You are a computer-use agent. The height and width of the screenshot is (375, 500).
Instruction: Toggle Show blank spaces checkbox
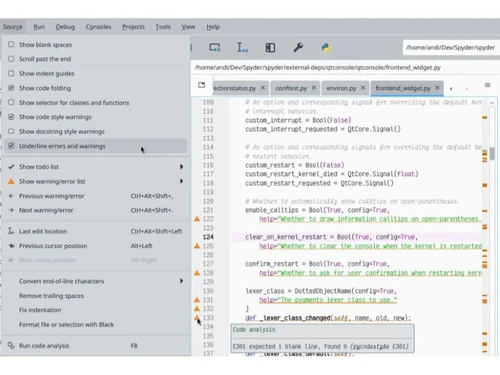pyautogui.click(x=11, y=44)
